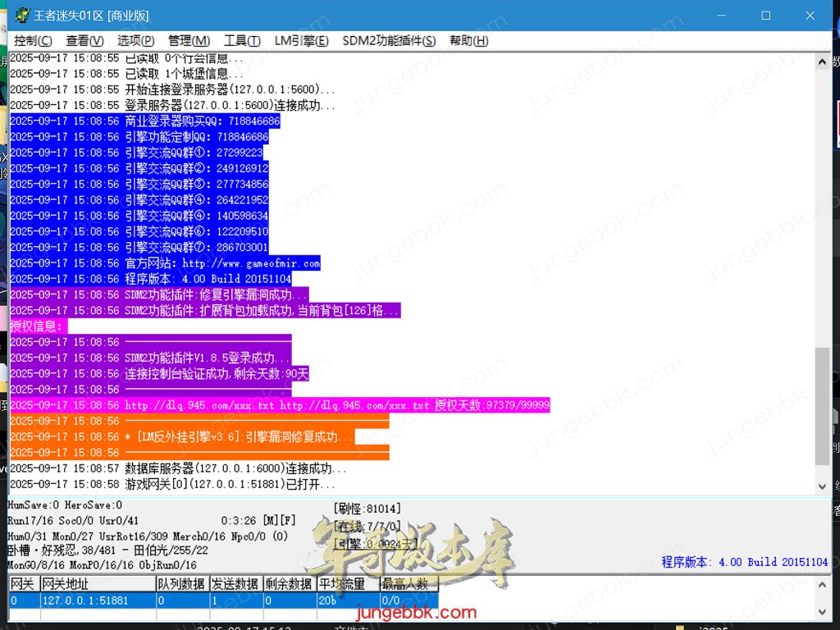
Task: Open the 控制(C) menu
Action: pos(33,41)
